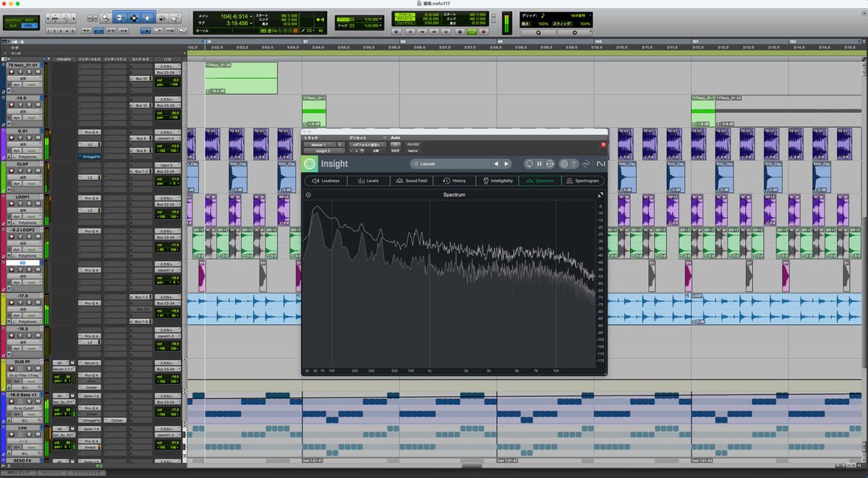Open automation mode selector on CLAP track
This screenshot has width=868, height=478.
click(x=31, y=184)
